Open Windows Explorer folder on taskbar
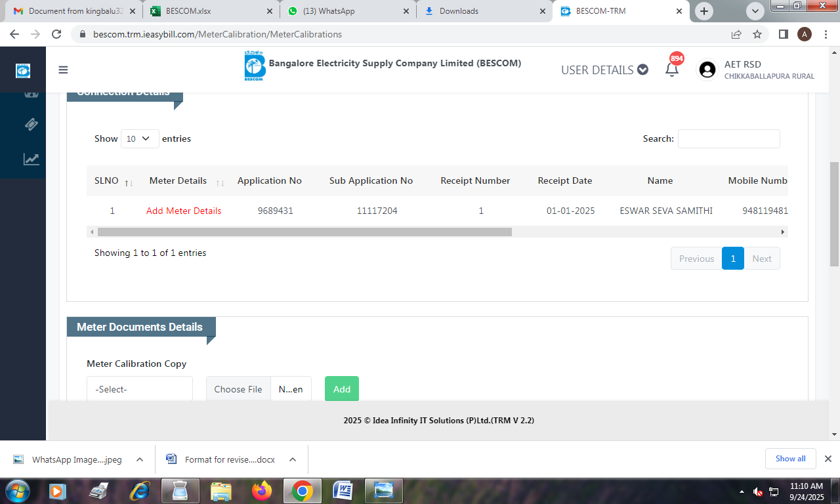Screen dimensions: 840x504 click(x=221, y=490)
